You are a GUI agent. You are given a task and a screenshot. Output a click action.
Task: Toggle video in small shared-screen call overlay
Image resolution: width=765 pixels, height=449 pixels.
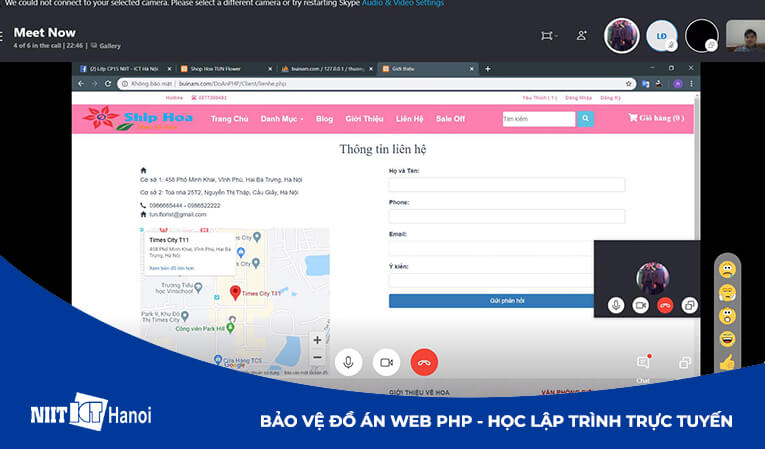640,306
